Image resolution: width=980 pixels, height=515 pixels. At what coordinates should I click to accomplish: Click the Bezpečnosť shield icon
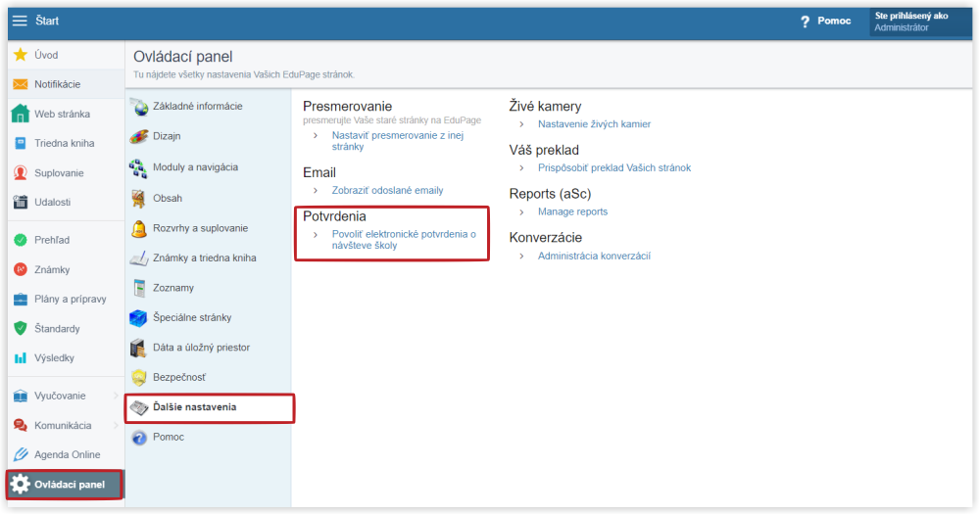tap(139, 377)
